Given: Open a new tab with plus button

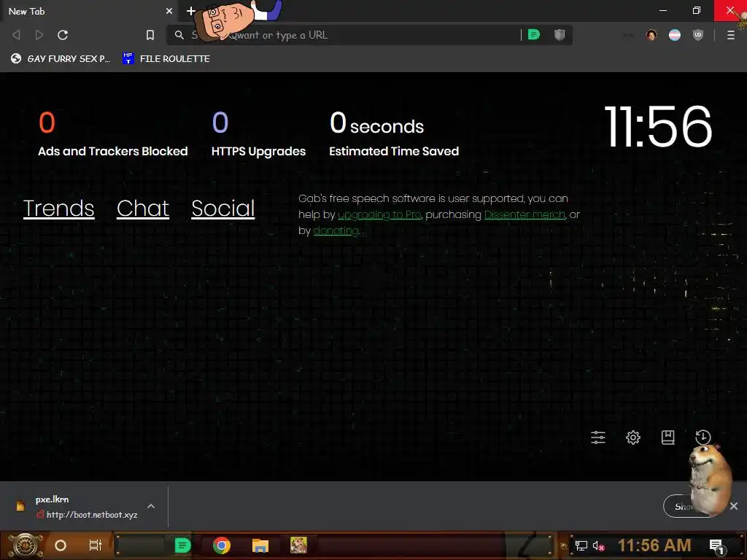Looking at the screenshot, I should [191, 11].
